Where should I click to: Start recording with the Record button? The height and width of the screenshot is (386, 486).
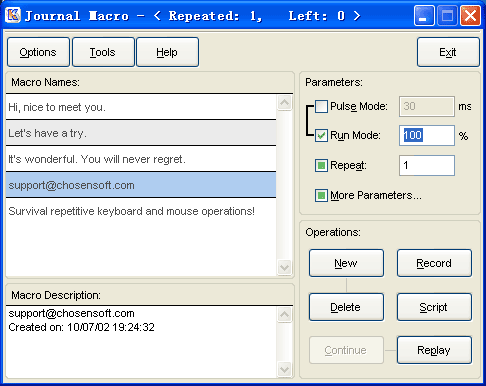(434, 263)
